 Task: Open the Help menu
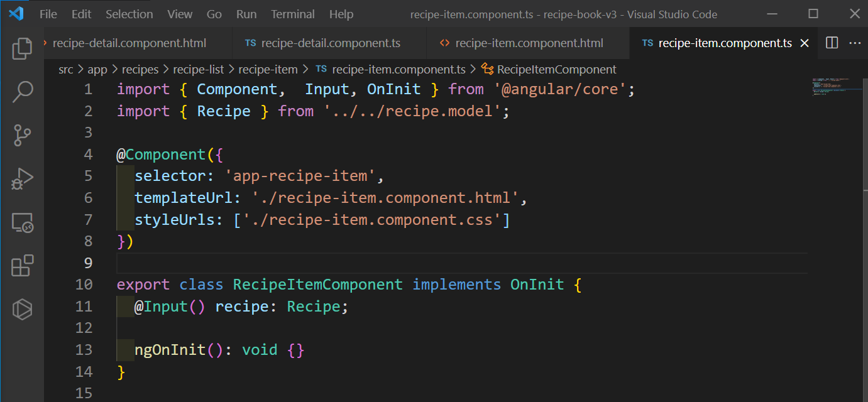coord(341,14)
